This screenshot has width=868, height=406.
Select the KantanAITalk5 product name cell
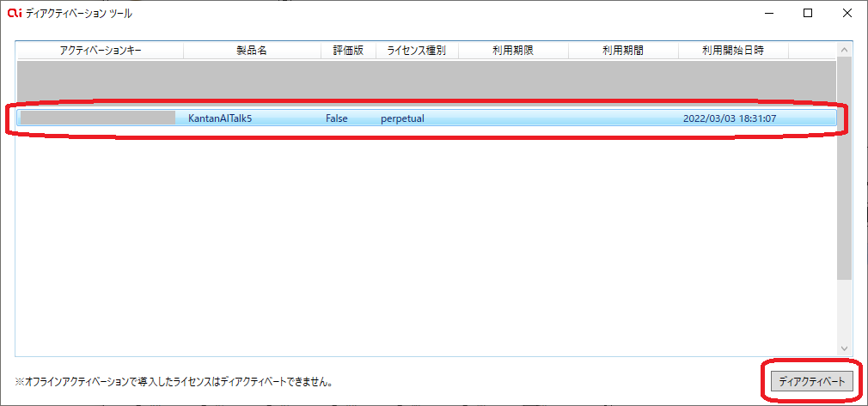[220, 118]
